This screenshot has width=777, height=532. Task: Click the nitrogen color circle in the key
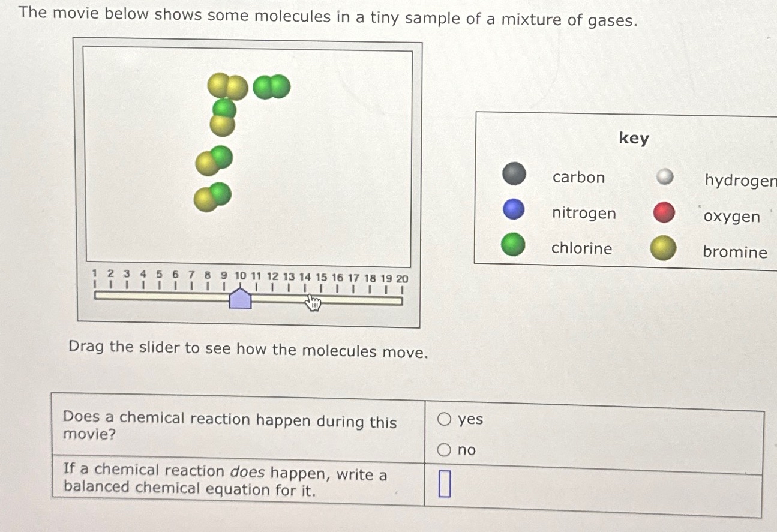(x=514, y=209)
